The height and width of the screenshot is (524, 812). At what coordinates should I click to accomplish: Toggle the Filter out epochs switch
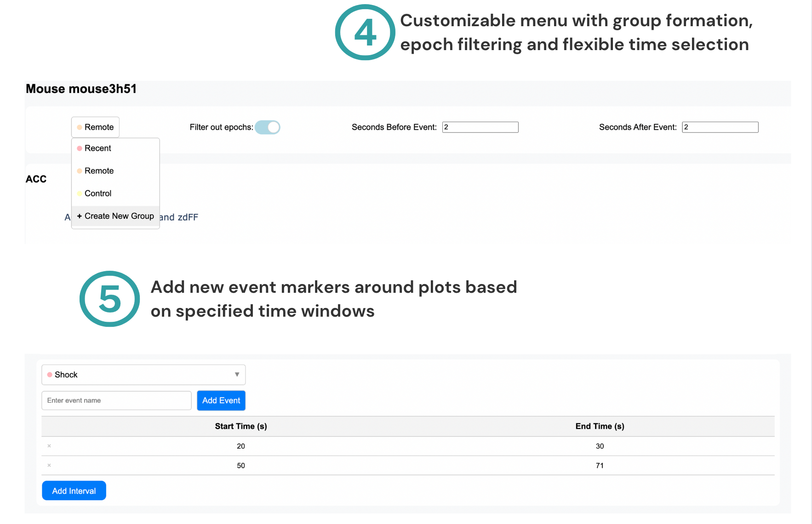[268, 127]
